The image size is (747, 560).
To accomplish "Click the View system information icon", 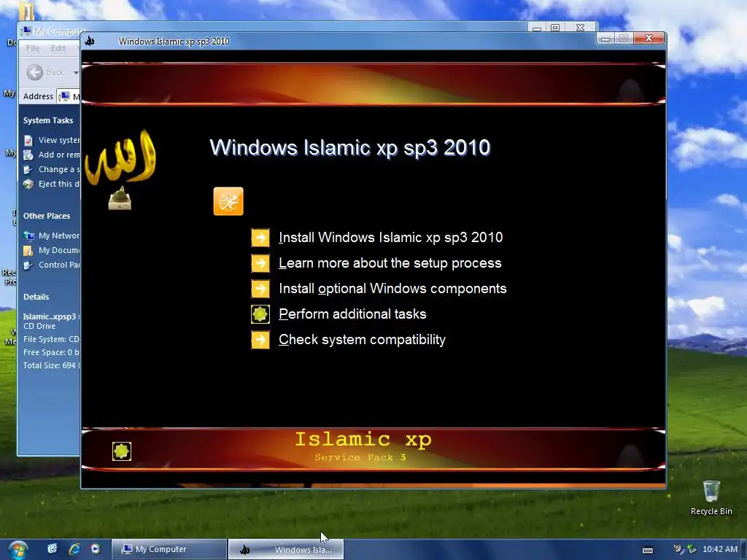I will pos(28,141).
